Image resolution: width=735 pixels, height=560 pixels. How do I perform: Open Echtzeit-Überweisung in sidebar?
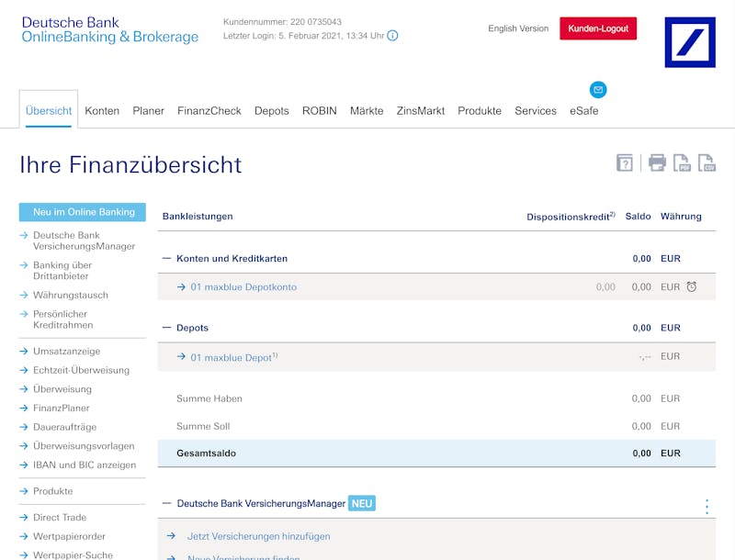[x=81, y=370]
